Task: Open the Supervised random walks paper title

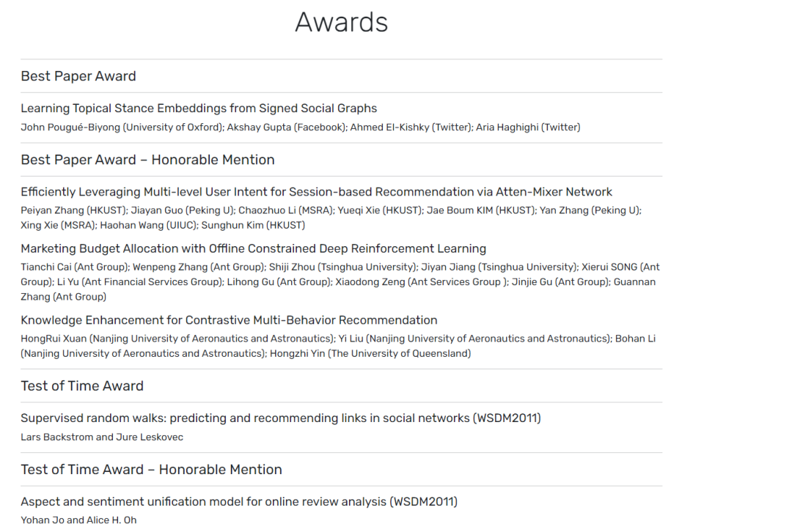Action: 281,418
